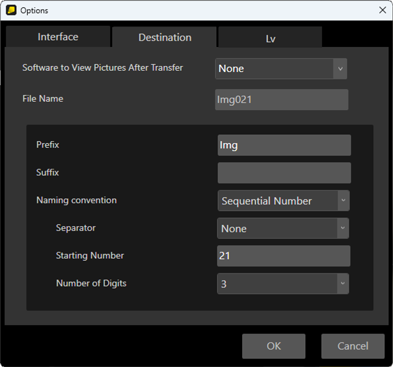Click the Number of Digits label

pyautogui.click(x=91, y=283)
